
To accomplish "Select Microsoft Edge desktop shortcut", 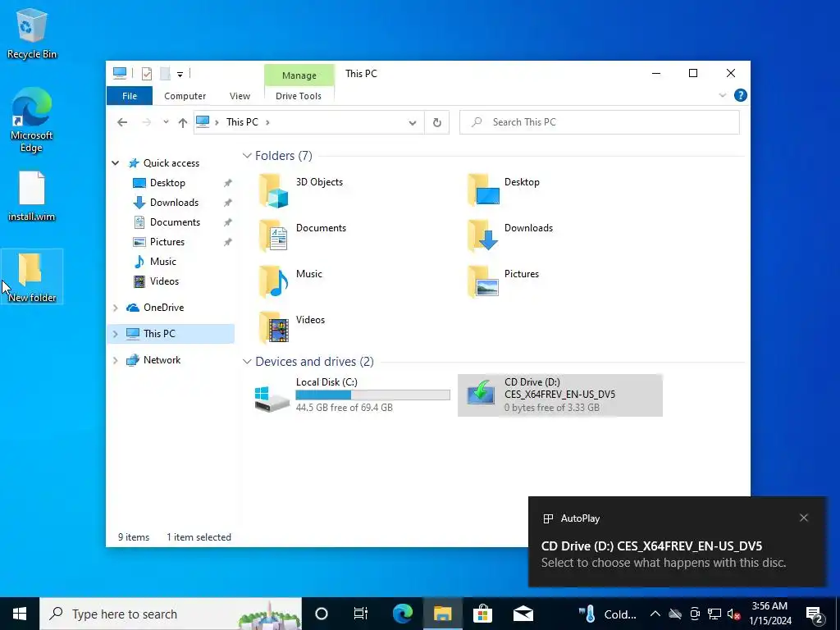I will [32, 120].
